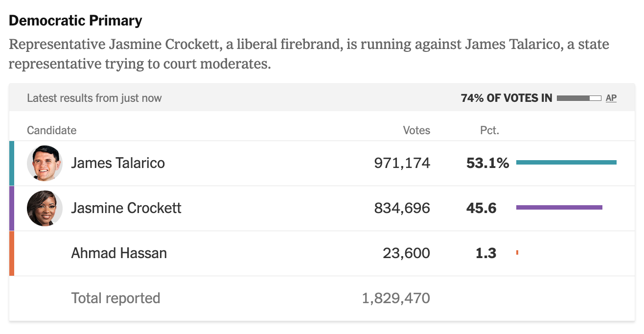Image resolution: width=644 pixels, height=334 pixels.
Task: Click the 74% OF VOTES IN label
Action: point(506,98)
